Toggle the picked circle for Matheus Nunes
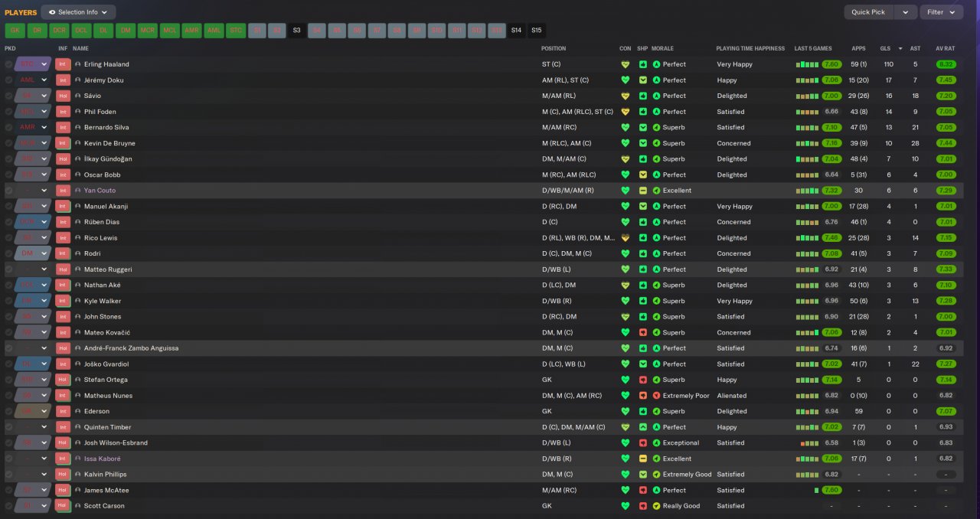 [8, 396]
